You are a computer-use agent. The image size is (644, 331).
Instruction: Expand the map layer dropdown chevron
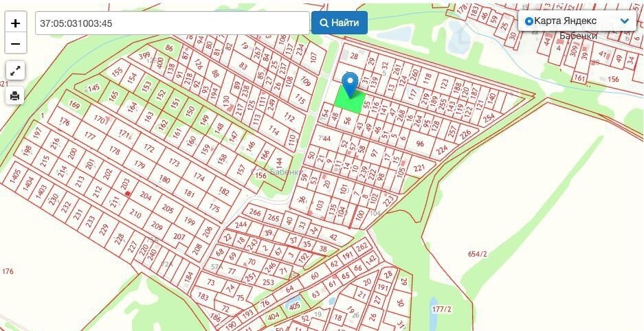(625, 21)
